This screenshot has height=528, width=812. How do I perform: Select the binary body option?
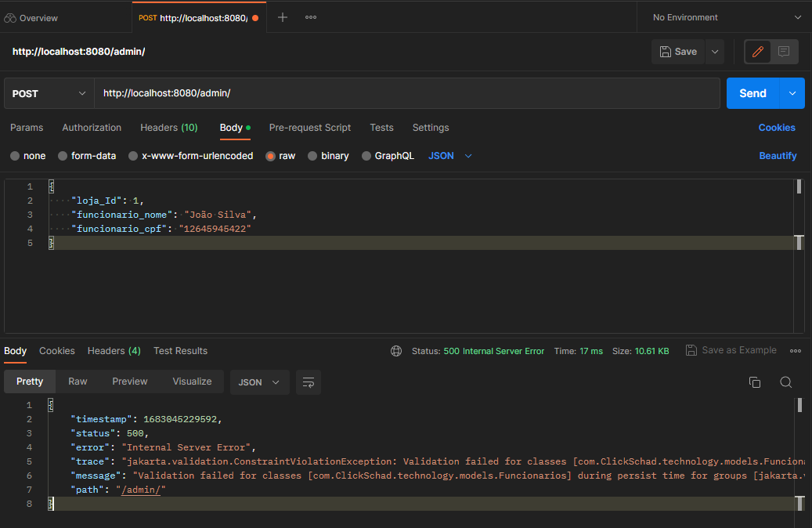point(328,156)
